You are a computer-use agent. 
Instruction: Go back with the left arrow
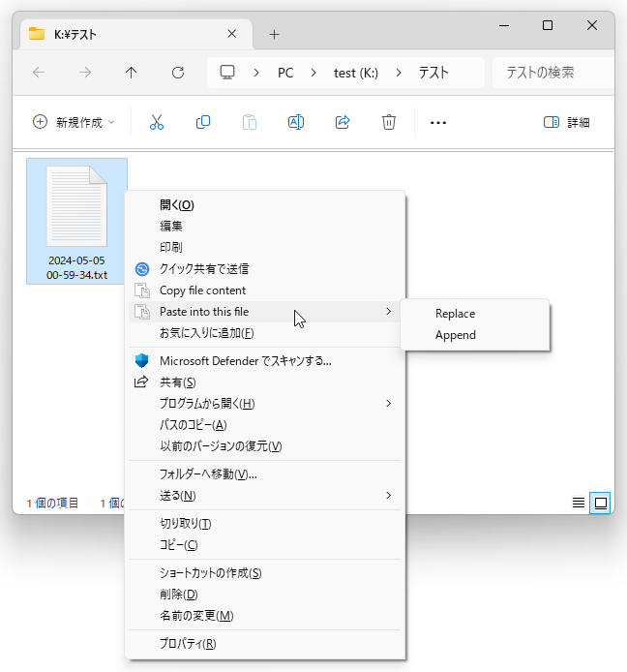pyautogui.click(x=39, y=73)
